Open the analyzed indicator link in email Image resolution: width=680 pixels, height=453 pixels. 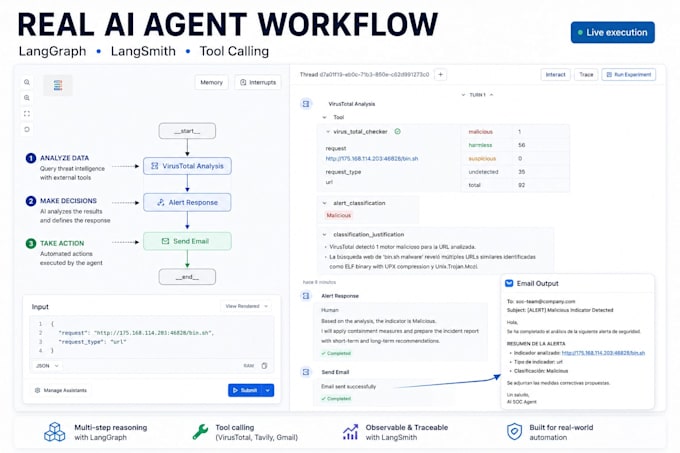click(603, 353)
